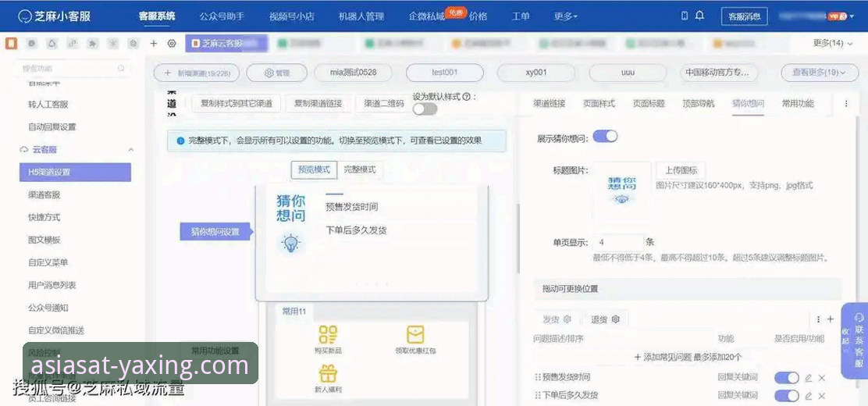
Task: Click the 预售发货时间 question in preview
Action: (352, 207)
